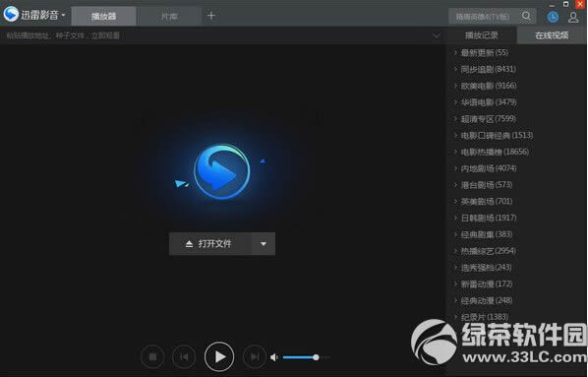Select 港台剧场 (573) in the list

[487, 185]
